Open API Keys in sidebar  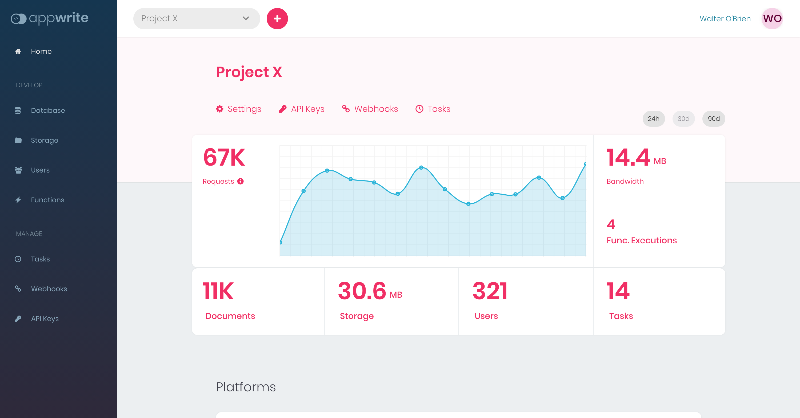(x=45, y=318)
